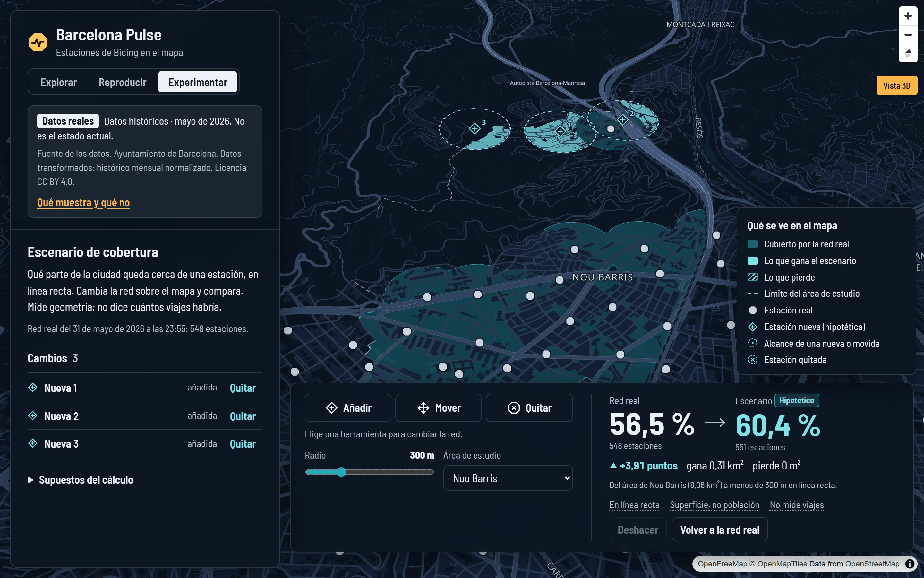This screenshot has width=924, height=578.
Task: Click Volver a la red real button
Action: pyautogui.click(x=720, y=530)
